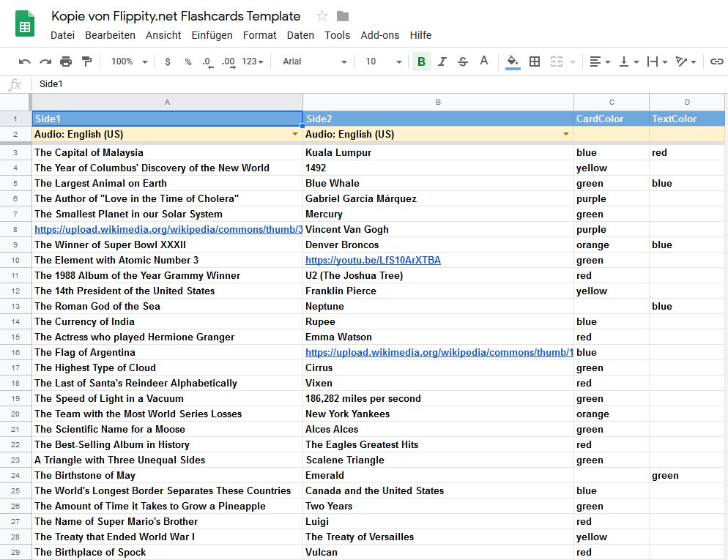Image resolution: width=728 pixels, height=560 pixels.
Task: Click the document title text
Action: point(176,16)
